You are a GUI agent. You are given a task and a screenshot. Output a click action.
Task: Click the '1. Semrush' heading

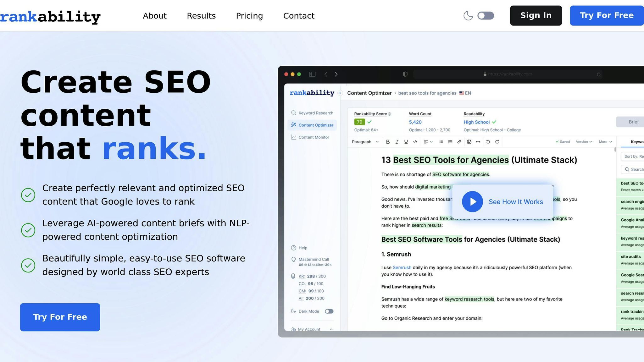[x=396, y=254]
